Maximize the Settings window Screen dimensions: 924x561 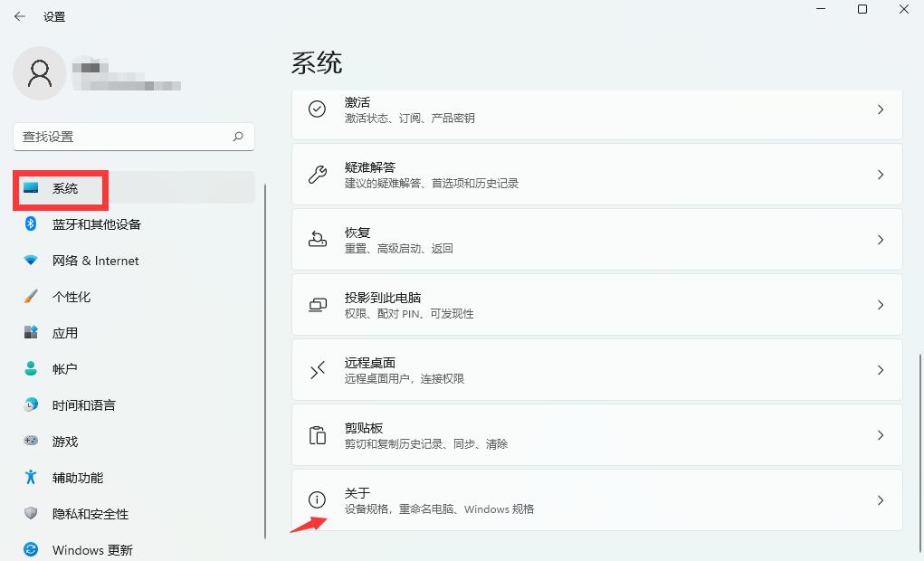(x=862, y=9)
